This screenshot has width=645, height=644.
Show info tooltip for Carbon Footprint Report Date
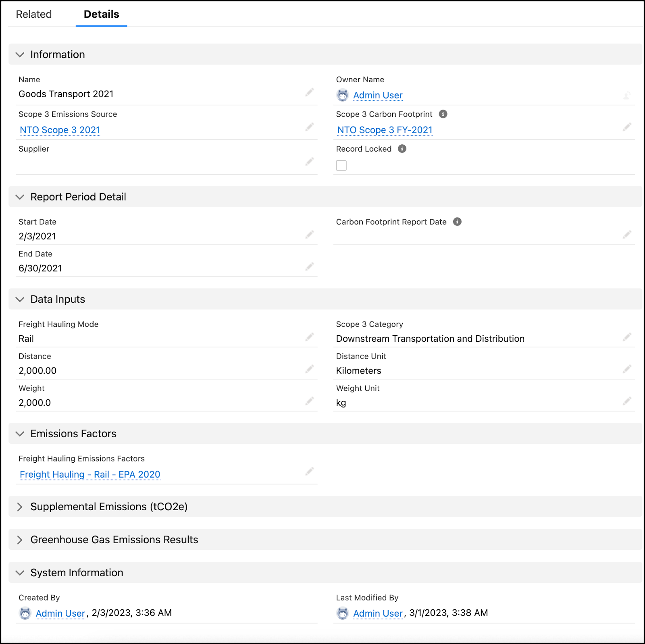tap(457, 222)
